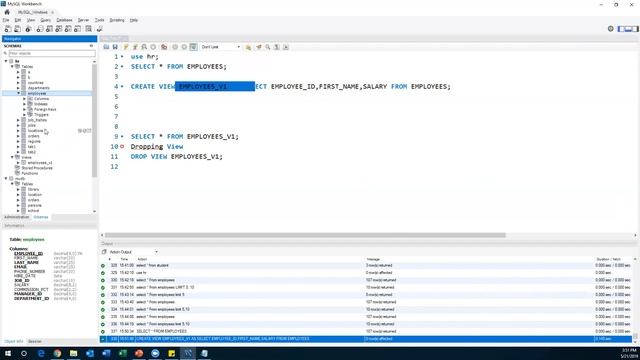640x360 pixels.
Task: Click the schema tree vertical scrollbar
Action: coord(95,120)
